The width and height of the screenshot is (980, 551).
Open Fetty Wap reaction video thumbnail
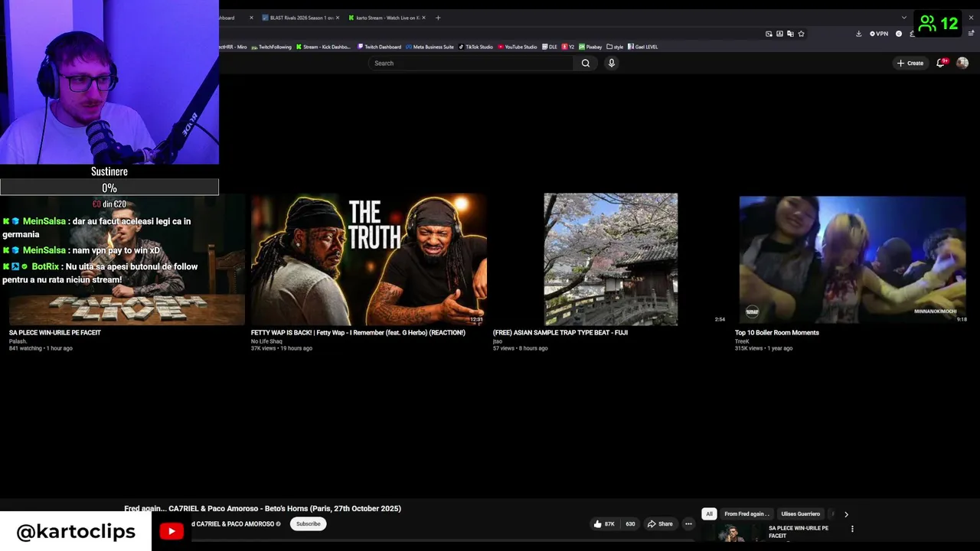click(x=368, y=260)
